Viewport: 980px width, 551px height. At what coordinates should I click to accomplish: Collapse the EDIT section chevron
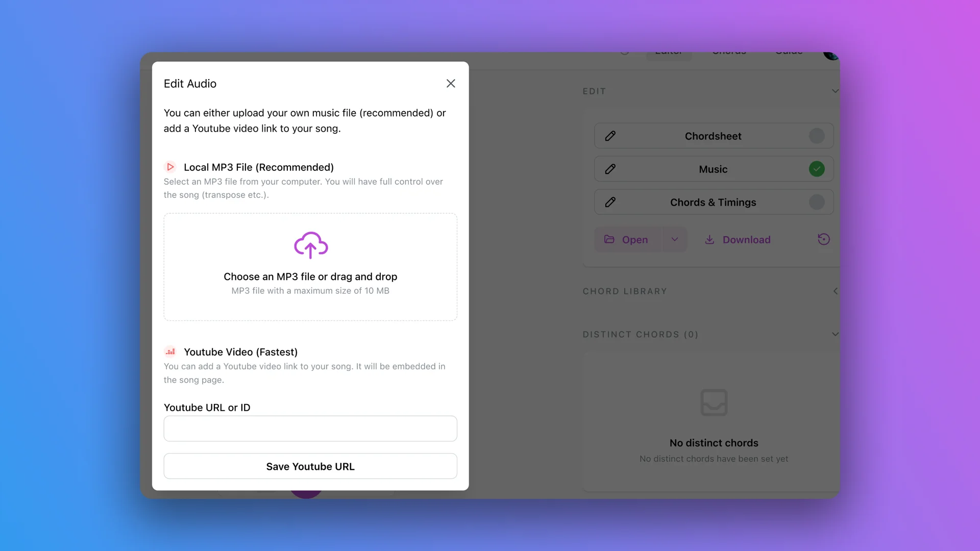tap(836, 91)
